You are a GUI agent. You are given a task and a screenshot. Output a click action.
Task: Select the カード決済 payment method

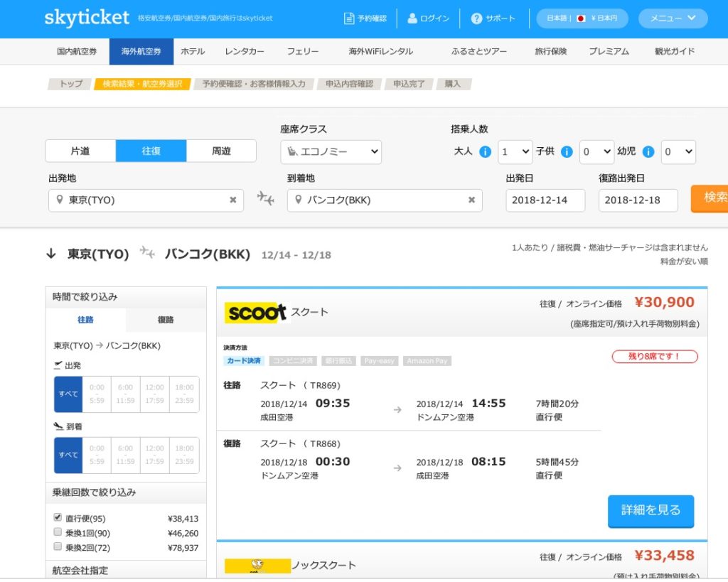tap(244, 360)
